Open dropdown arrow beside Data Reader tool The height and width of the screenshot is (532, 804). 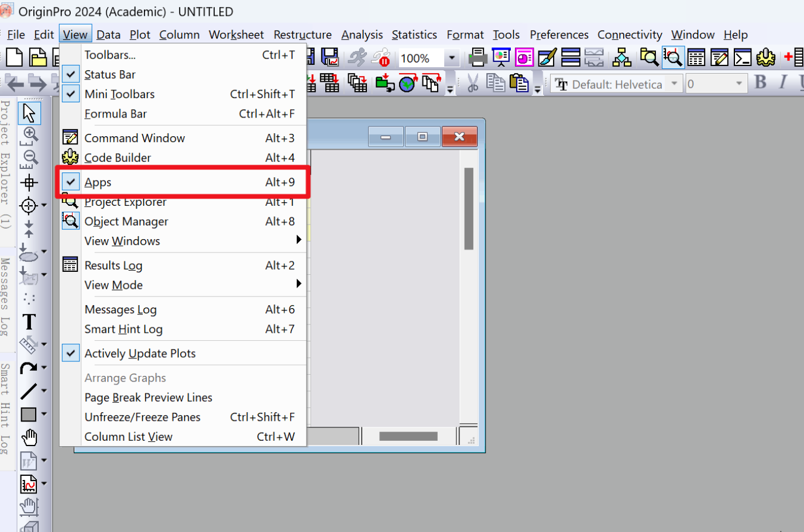coord(44,206)
